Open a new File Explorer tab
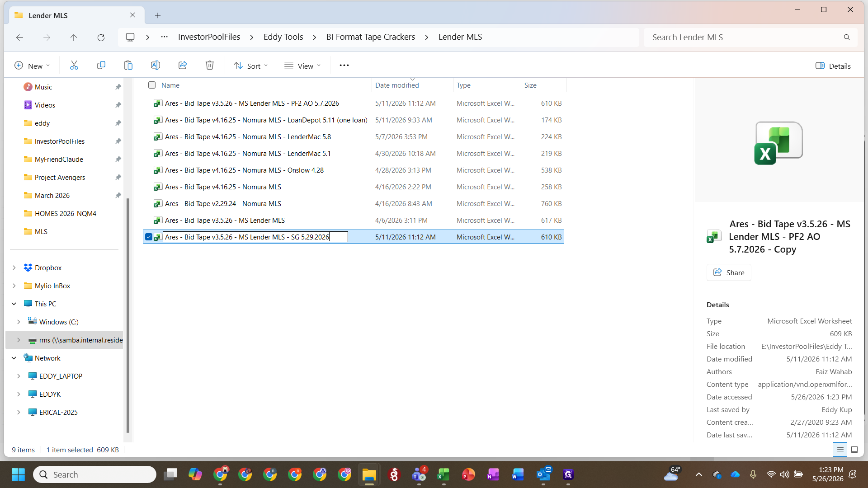The height and width of the screenshot is (488, 868). coord(158,15)
